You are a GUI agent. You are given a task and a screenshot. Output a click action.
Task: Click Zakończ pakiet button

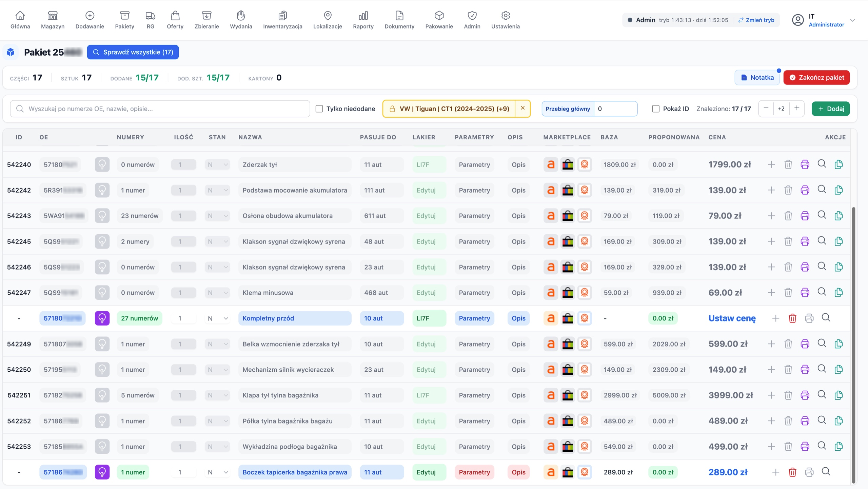tap(816, 77)
